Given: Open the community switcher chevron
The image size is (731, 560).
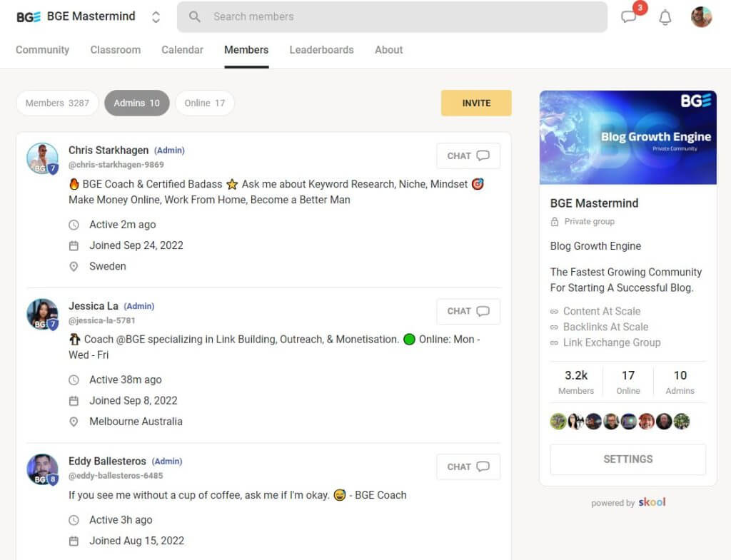Looking at the screenshot, I should (156, 15).
